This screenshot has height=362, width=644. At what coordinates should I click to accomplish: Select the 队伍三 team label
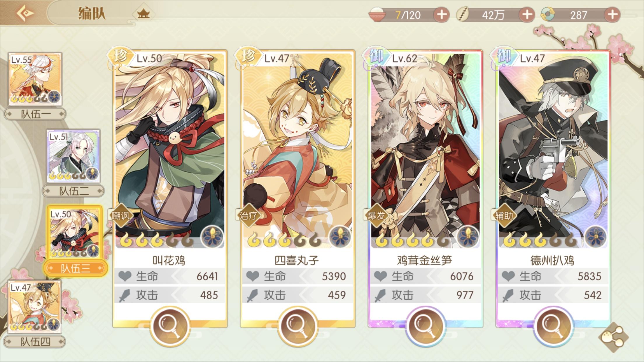76,268
